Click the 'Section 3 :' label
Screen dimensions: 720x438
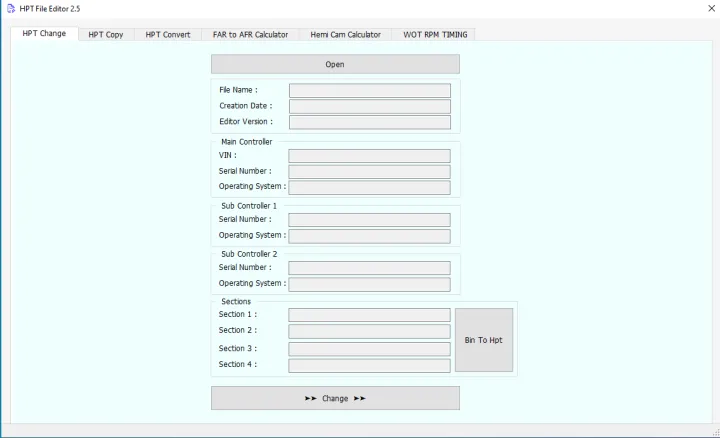point(238,348)
